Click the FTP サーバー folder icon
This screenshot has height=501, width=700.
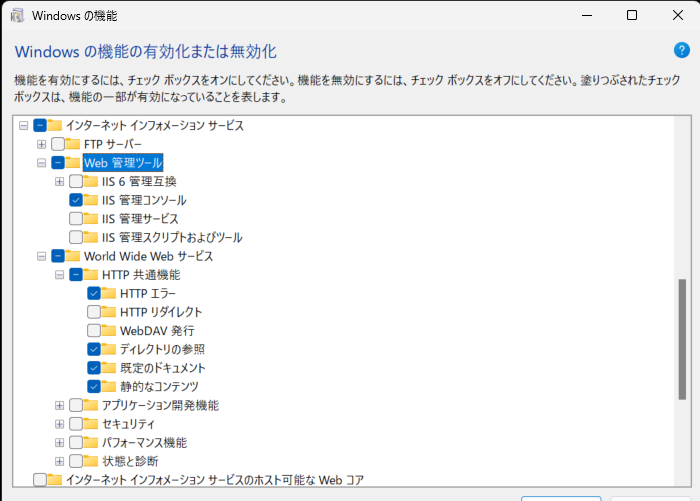coord(72,144)
